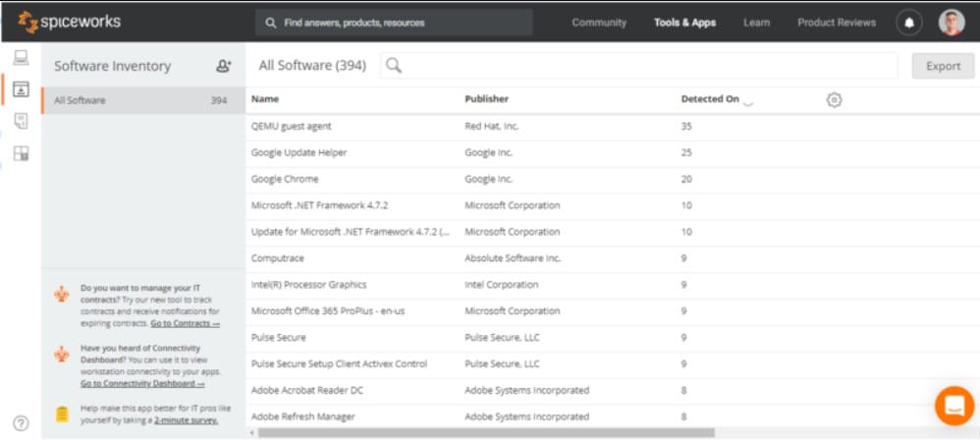This screenshot has height=440, width=980.
Task: Click the Export button
Action: click(943, 66)
